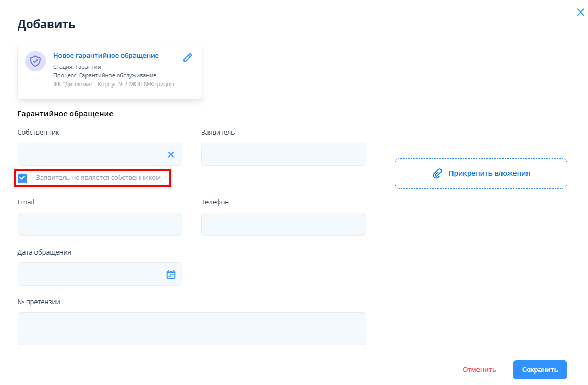Screen dimensions: 588x385
Task: Select the Телефон input field
Action: coord(284,224)
